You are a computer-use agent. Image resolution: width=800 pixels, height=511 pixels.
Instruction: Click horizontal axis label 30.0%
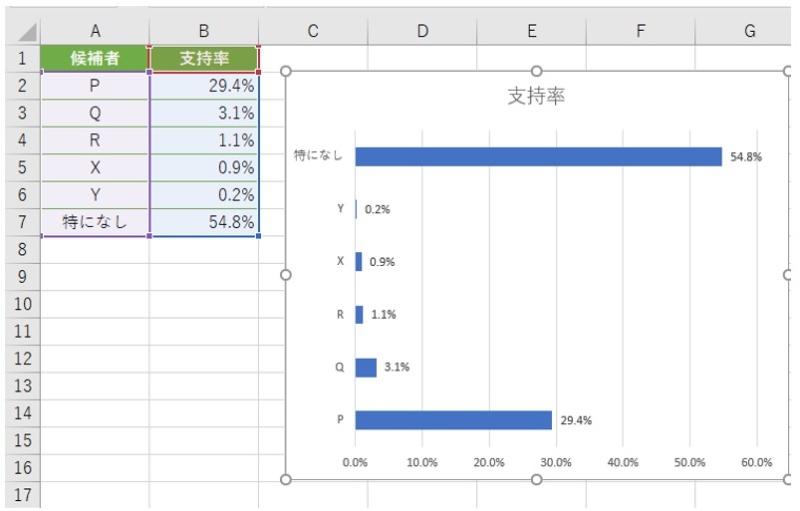tap(555, 463)
